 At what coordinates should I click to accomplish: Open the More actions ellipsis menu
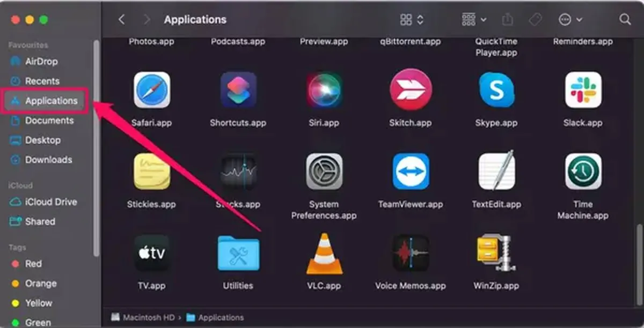click(x=570, y=20)
